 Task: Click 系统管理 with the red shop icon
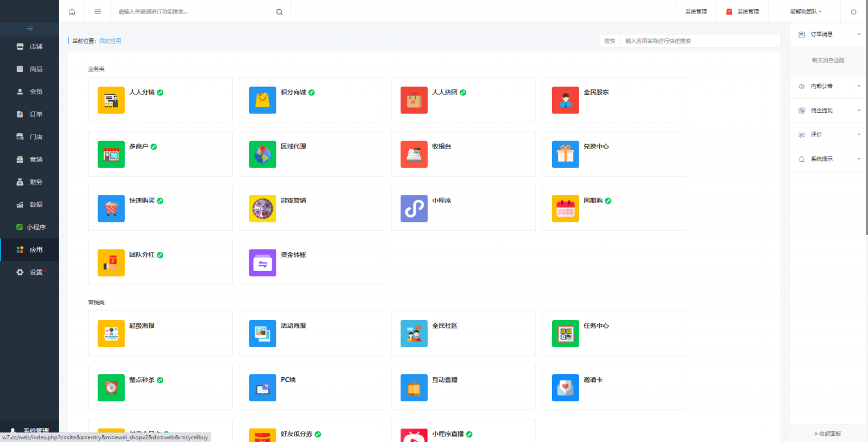tap(743, 11)
